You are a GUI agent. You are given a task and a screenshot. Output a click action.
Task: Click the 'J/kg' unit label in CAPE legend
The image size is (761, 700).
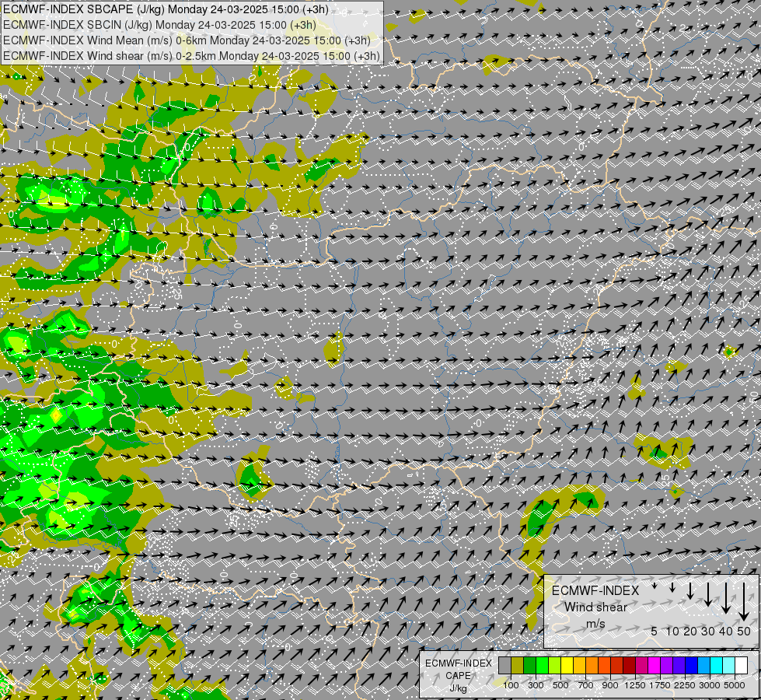(458, 688)
